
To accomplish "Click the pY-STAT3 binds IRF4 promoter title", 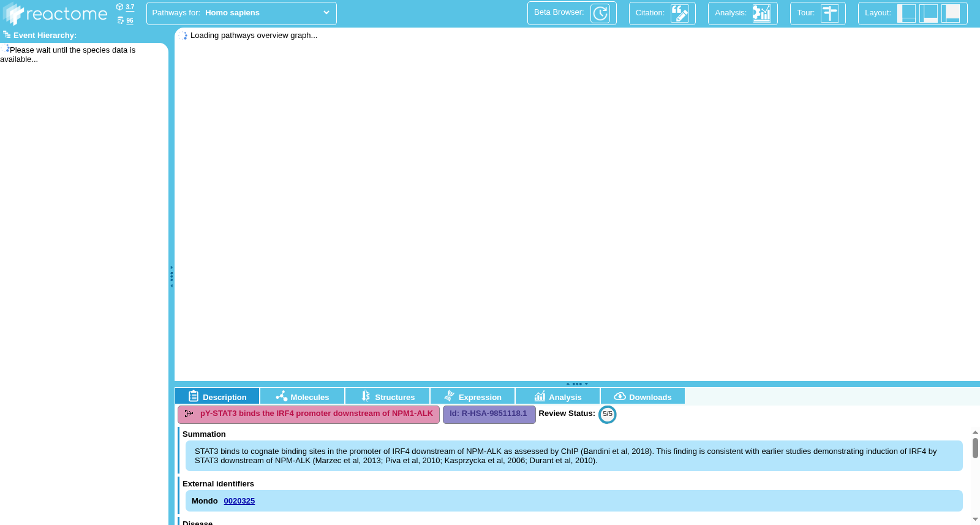I will (317, 414).
